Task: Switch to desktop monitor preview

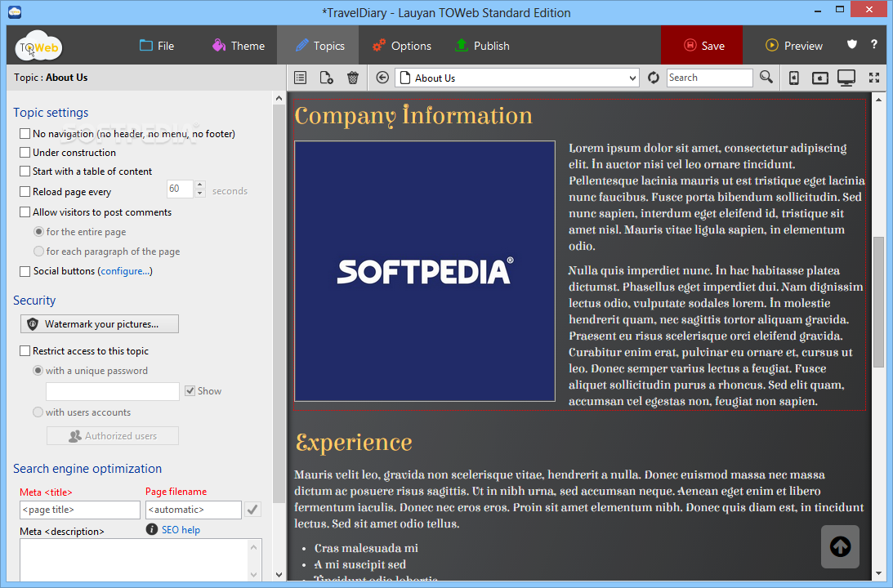Action: tap(846, 78)
